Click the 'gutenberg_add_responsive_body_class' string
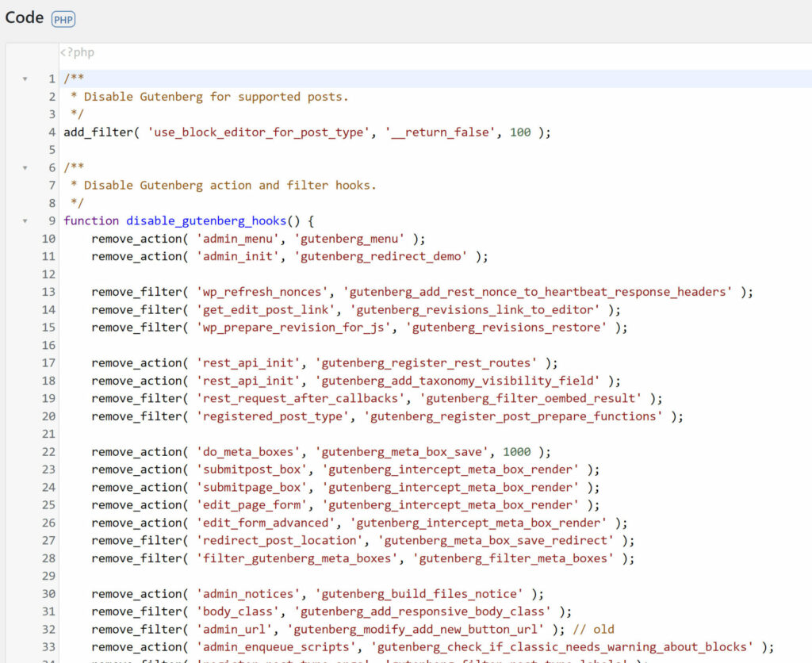The width and height of the screenshot is (812, 663). coord(423,611)
